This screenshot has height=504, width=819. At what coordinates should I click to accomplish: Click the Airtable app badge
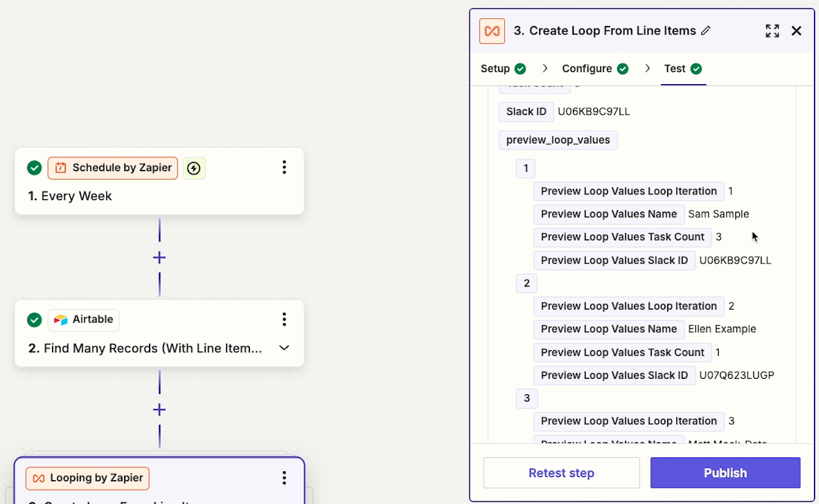click(84, 320)
